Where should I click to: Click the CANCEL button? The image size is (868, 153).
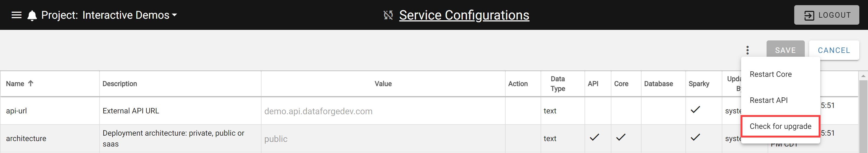[834, 50]
